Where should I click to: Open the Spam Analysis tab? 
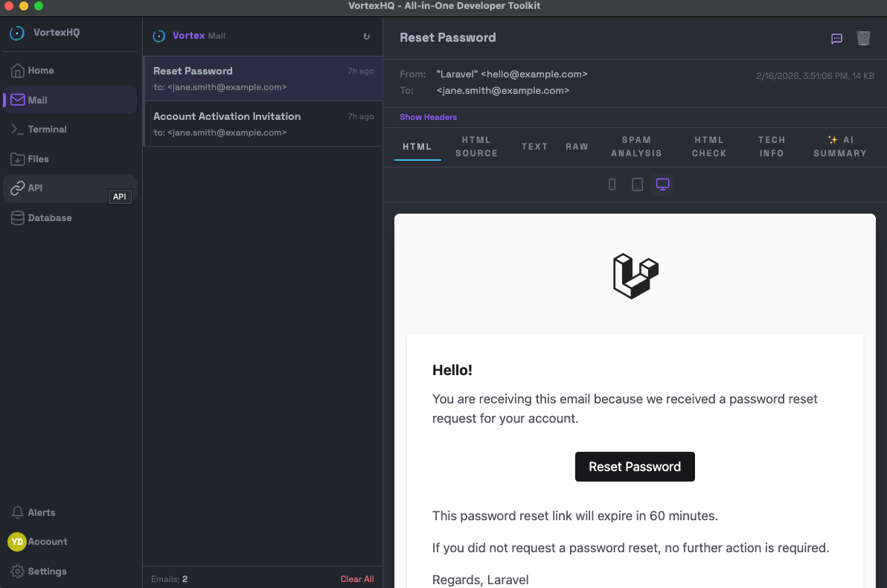tap(636, 147)
